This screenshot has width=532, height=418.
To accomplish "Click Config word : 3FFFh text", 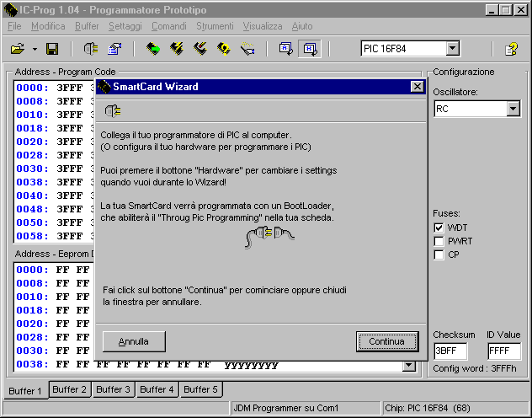I will (x=475, y=369).
